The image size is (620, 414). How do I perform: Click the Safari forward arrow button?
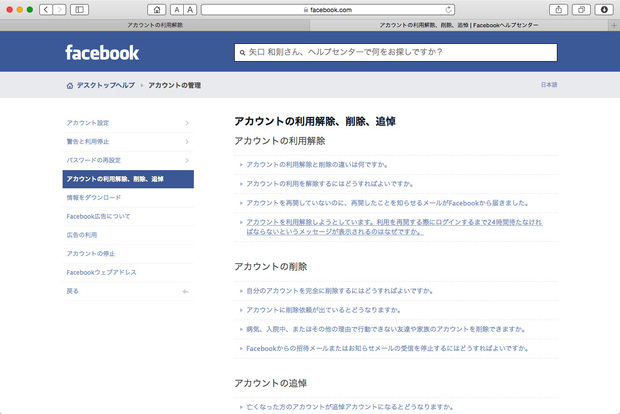pos(59,9)
